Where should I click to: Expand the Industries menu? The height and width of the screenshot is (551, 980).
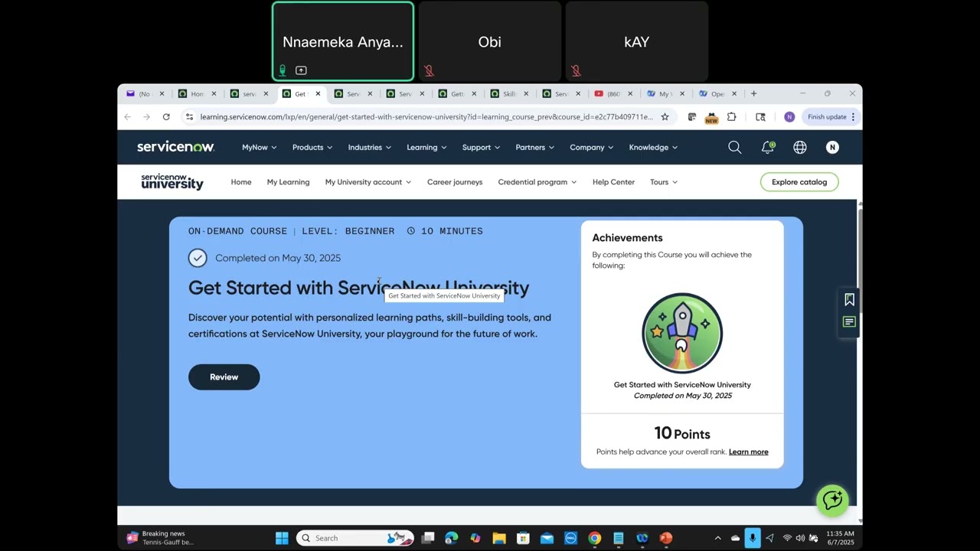[x=370, y=148]
